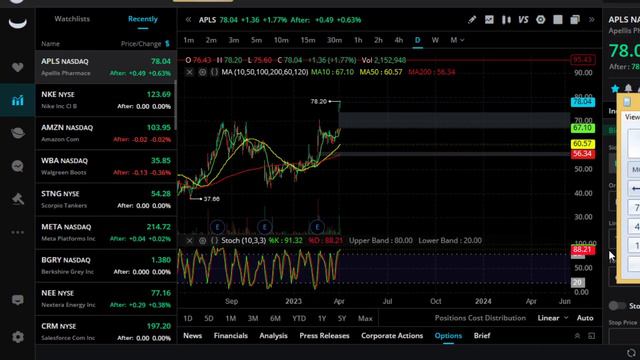
Task: Click the square layout icon in chart toolbar
Action: tap(558, 20)
